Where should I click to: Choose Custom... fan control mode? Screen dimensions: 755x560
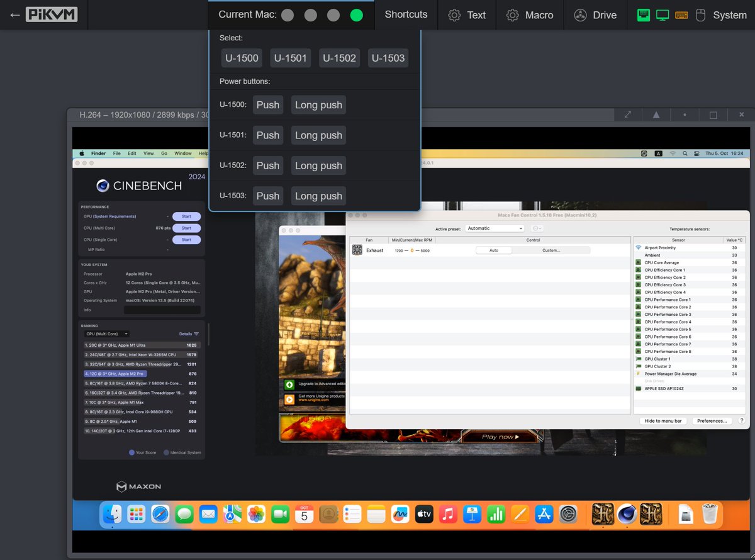coord(551,250)
